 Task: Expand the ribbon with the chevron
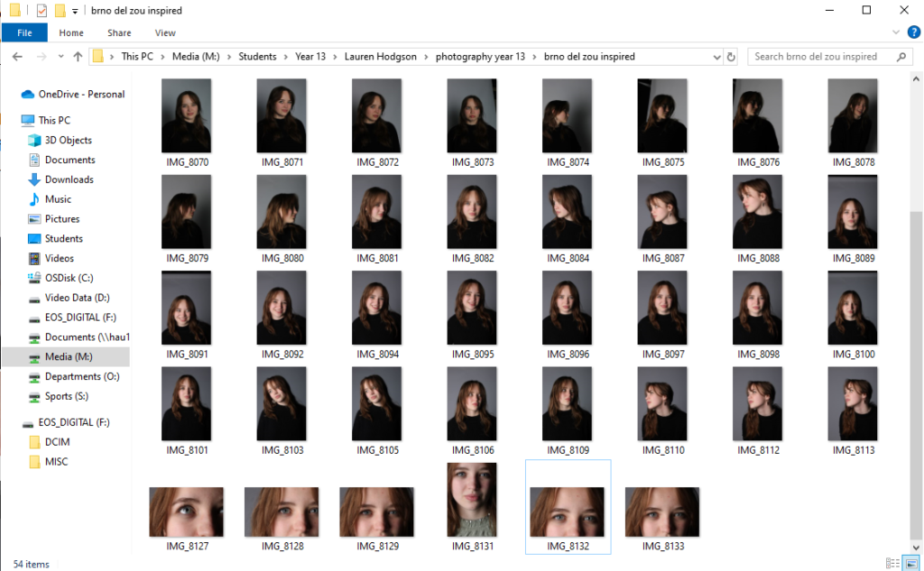coord(896,32)
